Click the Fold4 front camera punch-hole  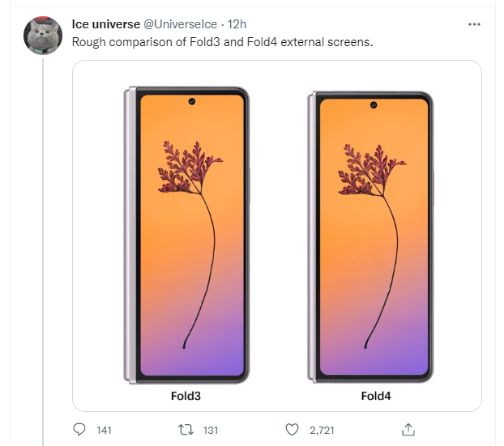(x=375, y=104)
